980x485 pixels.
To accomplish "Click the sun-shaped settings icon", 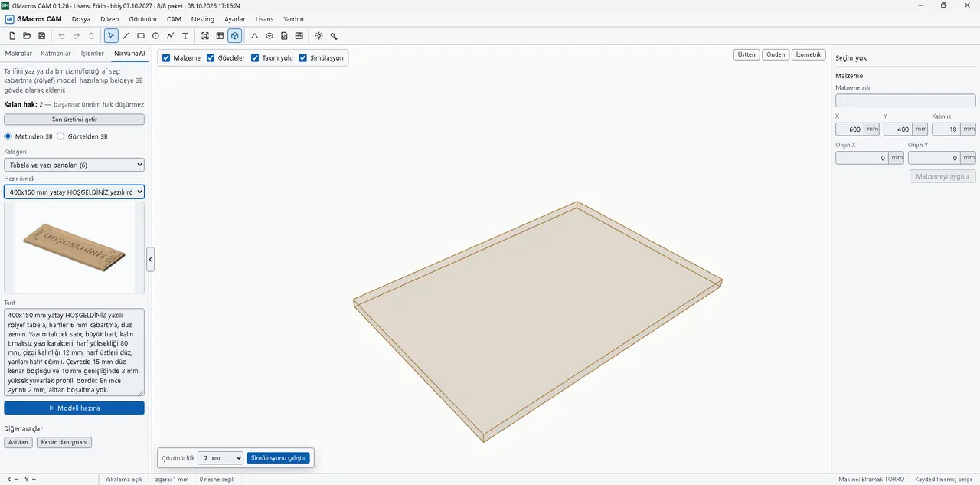I will click(319, 36).
